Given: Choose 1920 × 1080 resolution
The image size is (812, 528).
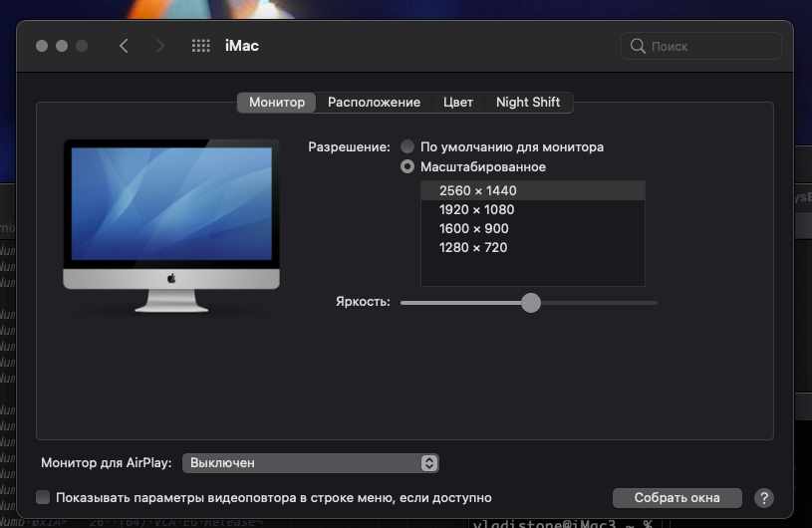Looking at the screenshot, I should point(533,209).
